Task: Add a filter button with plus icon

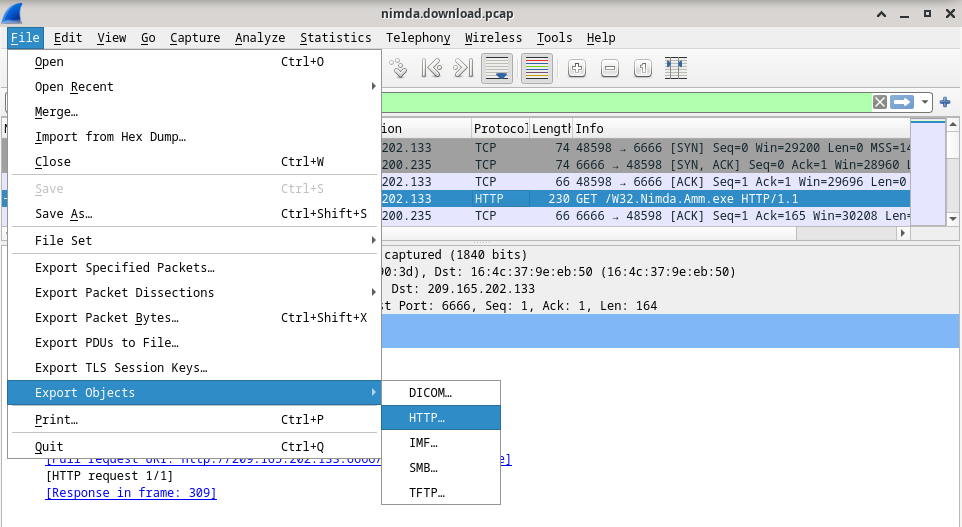Action: click(945, 102)
